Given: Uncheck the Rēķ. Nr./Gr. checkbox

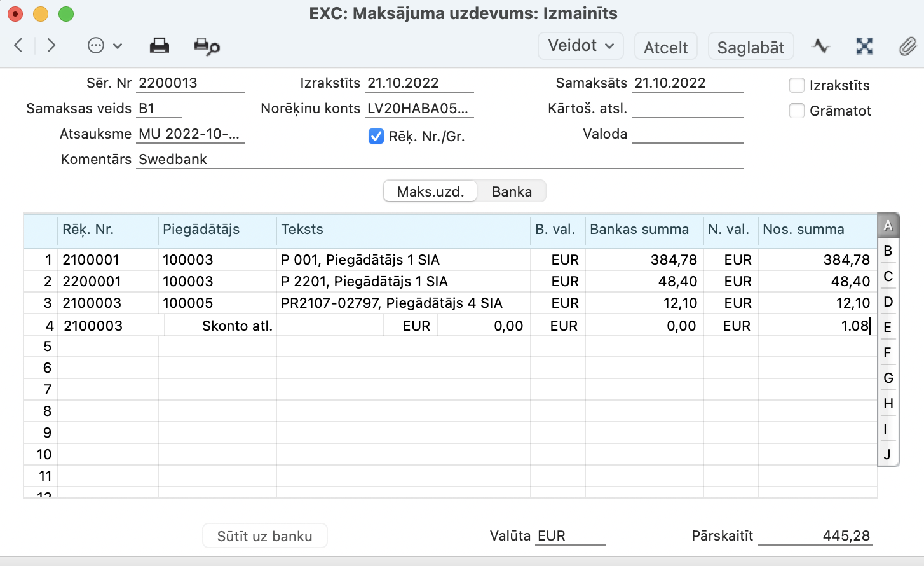Looking at the screenshot, I should click(376, 136).
